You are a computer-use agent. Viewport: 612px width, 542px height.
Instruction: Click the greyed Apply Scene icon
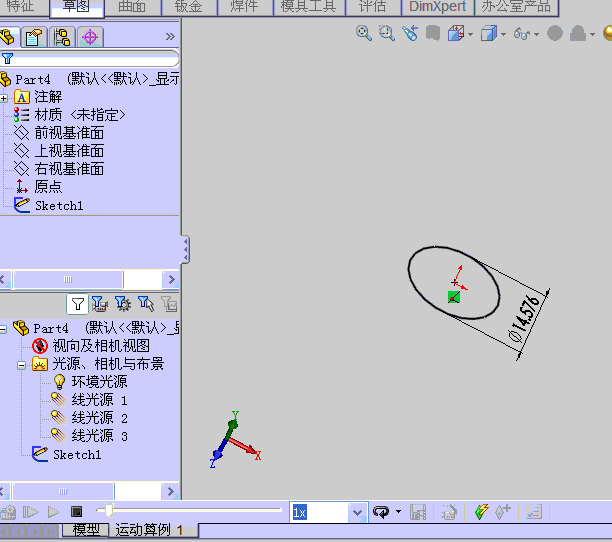[578, 33]
